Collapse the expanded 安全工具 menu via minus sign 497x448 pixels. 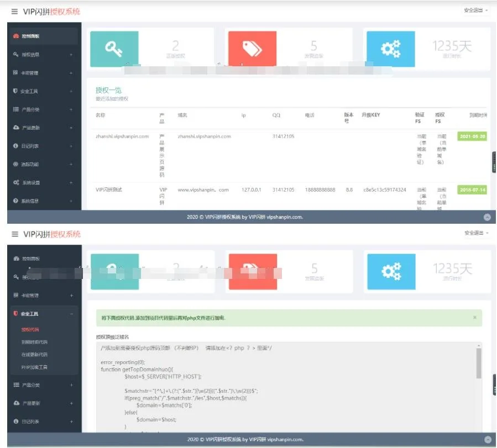tap(71, 314)
